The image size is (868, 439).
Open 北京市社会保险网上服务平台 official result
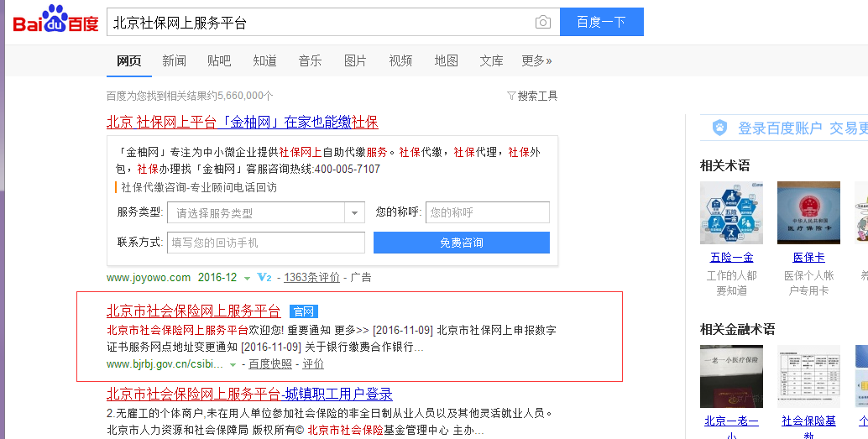pos(194,311)
